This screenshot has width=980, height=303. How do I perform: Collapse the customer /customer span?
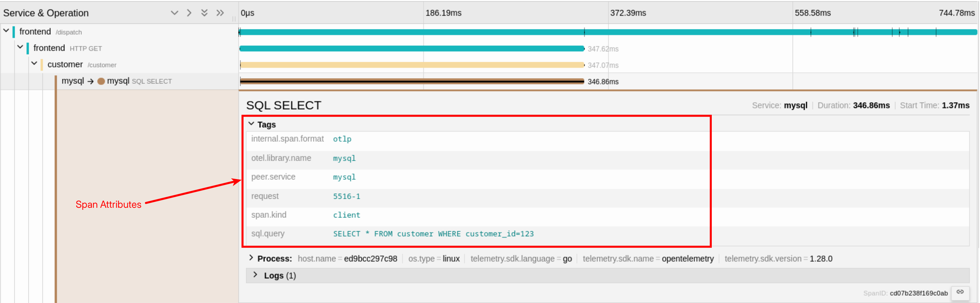point(34,63)
